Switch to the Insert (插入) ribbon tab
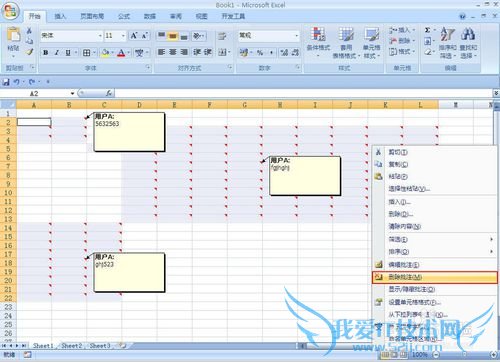Screen dimensions: 500x362 (60, 16)
